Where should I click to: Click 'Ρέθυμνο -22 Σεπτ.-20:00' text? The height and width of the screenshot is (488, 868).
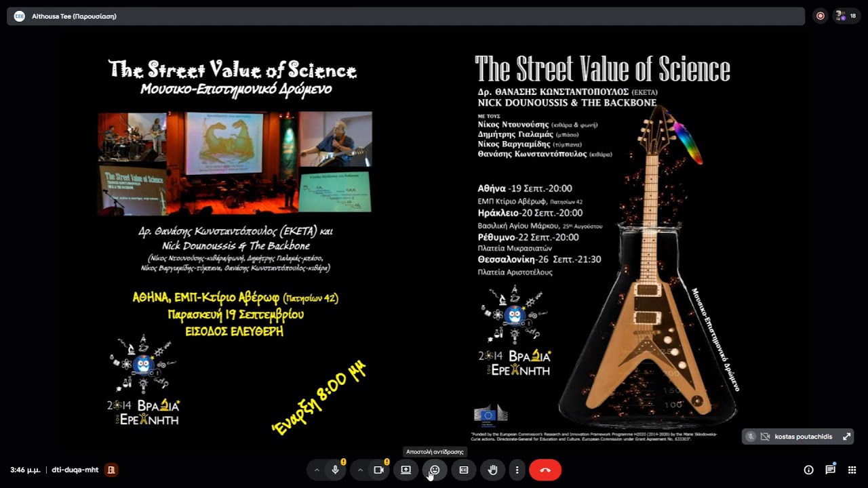click(x=528, y=237)
